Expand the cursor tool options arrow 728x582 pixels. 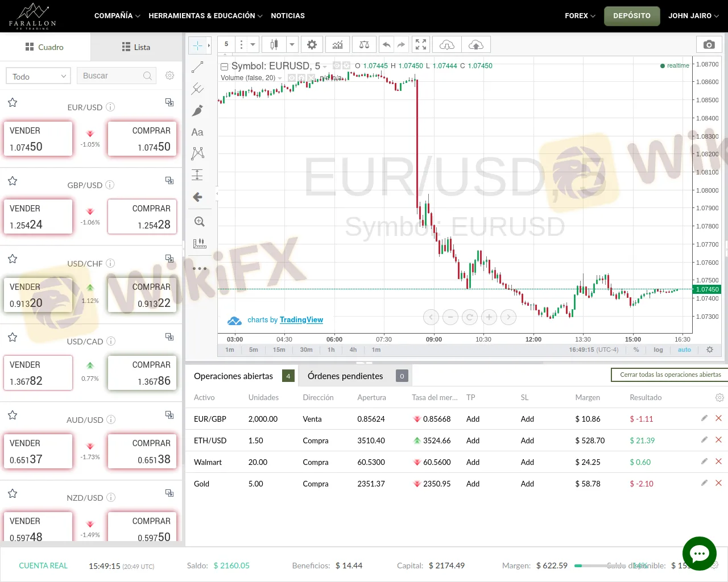tap(209, 45)
